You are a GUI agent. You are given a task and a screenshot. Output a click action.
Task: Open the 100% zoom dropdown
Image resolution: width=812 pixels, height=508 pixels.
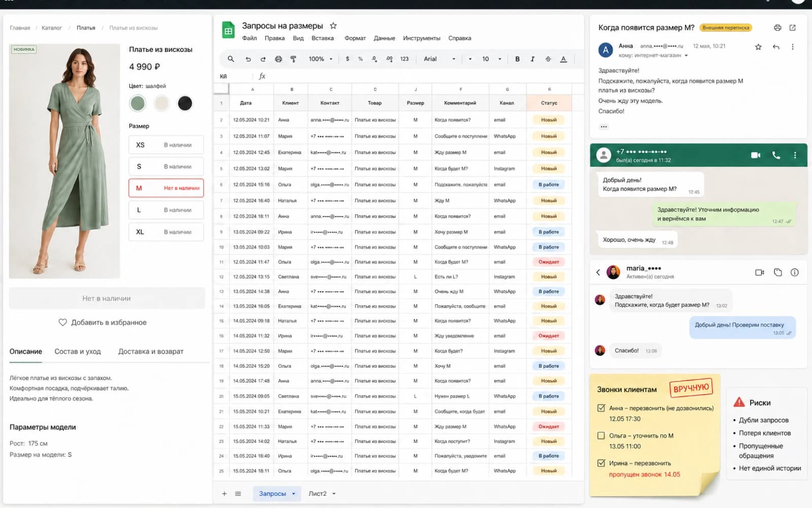(320, 59)
